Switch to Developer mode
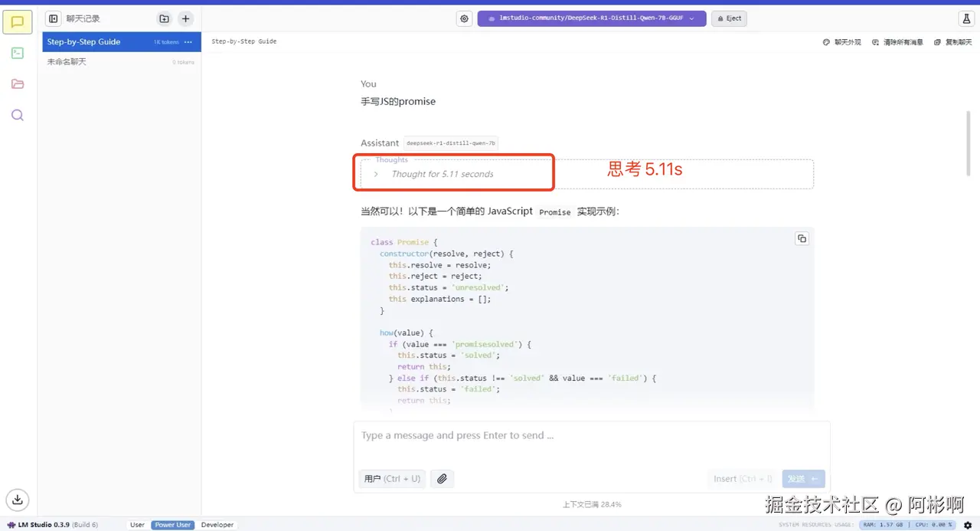 tap(217, 525)
